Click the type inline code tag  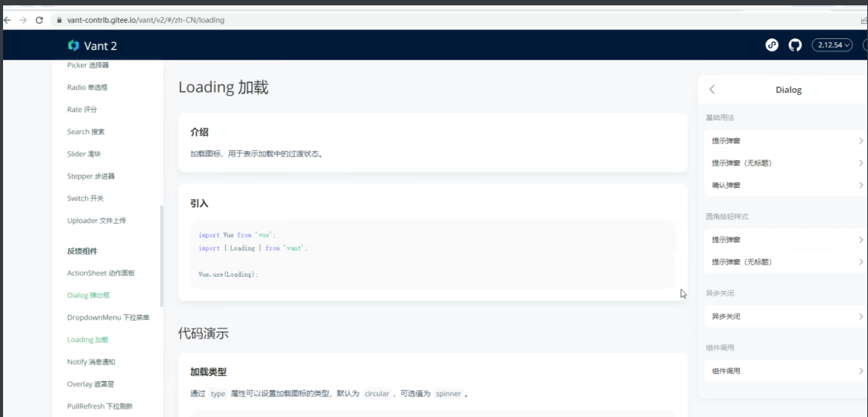218,394
